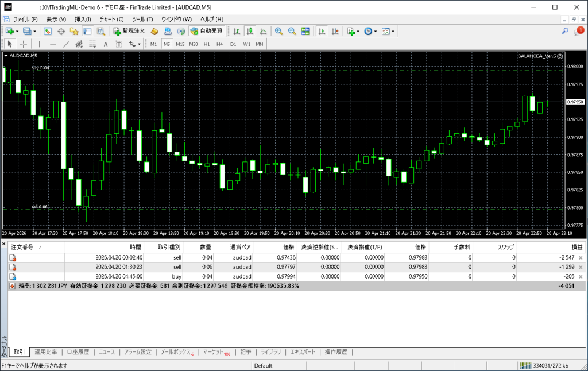Image resolution: width=588 pixels, height=371 pixels.
Task: Click the zoom in magnifier icon
Action: point(278,31)
